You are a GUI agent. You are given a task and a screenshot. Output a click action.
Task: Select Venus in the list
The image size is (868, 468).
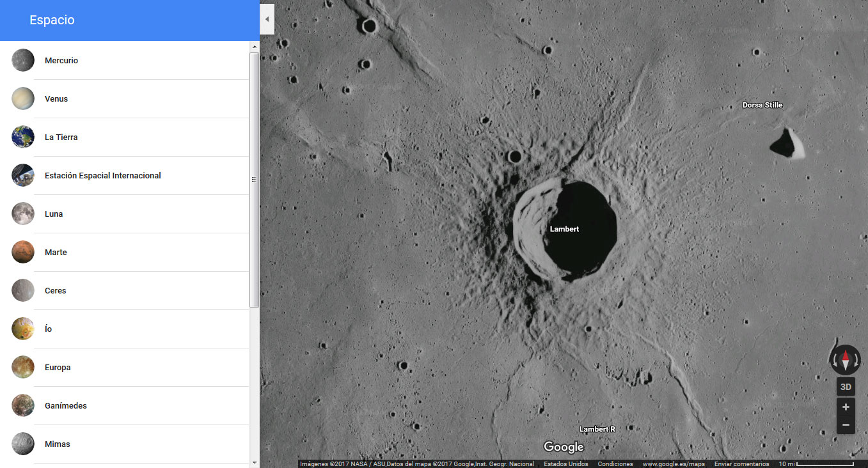[125, 98]
